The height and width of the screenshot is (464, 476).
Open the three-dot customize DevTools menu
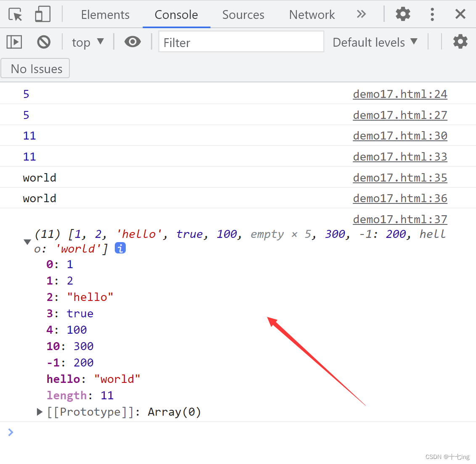432,14
